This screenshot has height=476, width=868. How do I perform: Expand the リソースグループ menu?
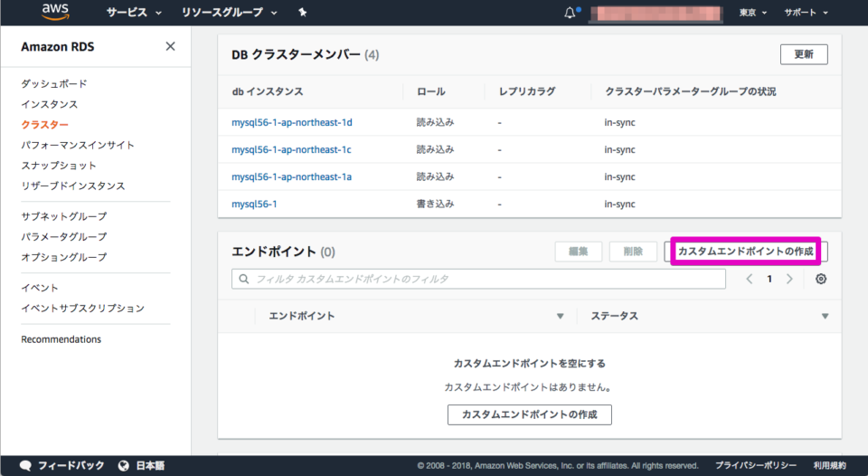pos(229,12)
